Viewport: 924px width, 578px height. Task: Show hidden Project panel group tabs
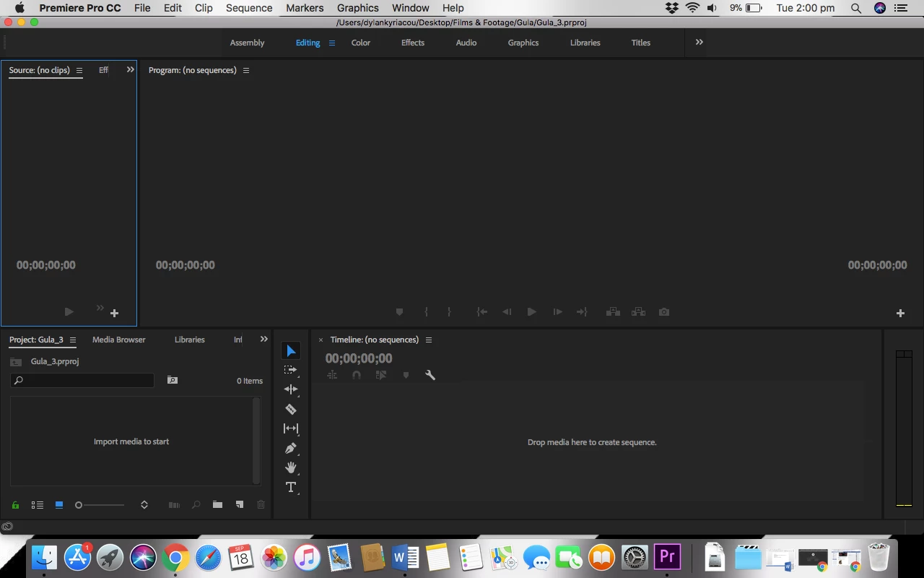pyautogui.click(x=264, y=339)
